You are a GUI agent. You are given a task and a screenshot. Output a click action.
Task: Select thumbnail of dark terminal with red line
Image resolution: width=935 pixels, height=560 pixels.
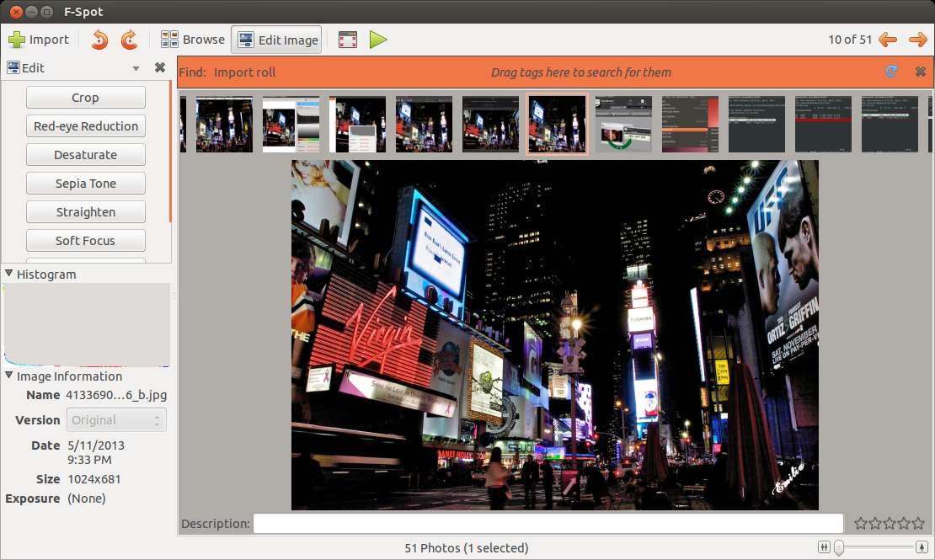tap(823, 124)
